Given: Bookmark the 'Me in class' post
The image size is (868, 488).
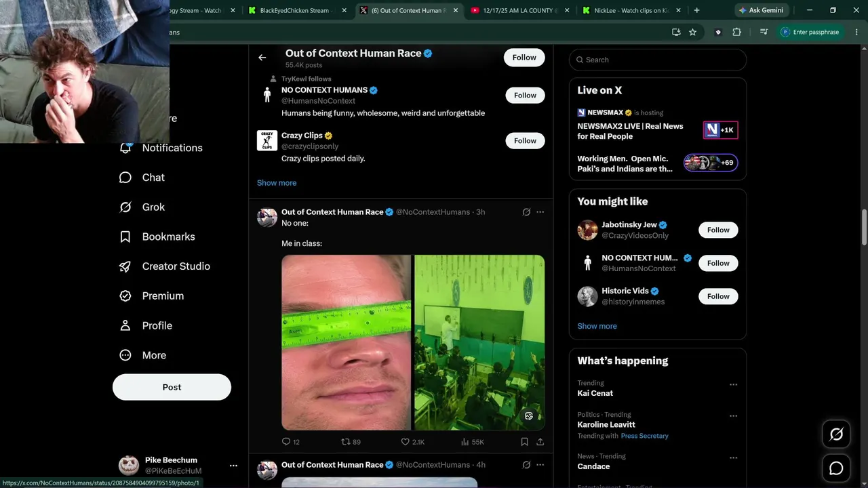Looking at the screenshot, I should 524,442.
